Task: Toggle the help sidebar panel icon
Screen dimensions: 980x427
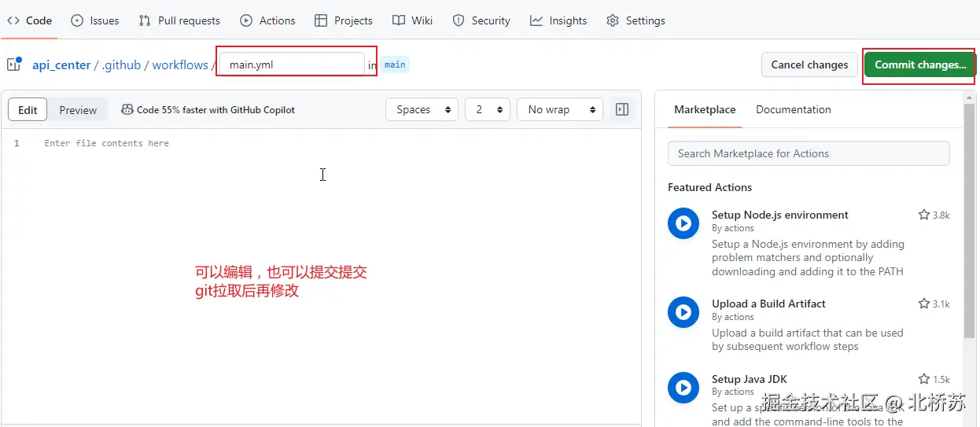Action: [x=622, y=109]
